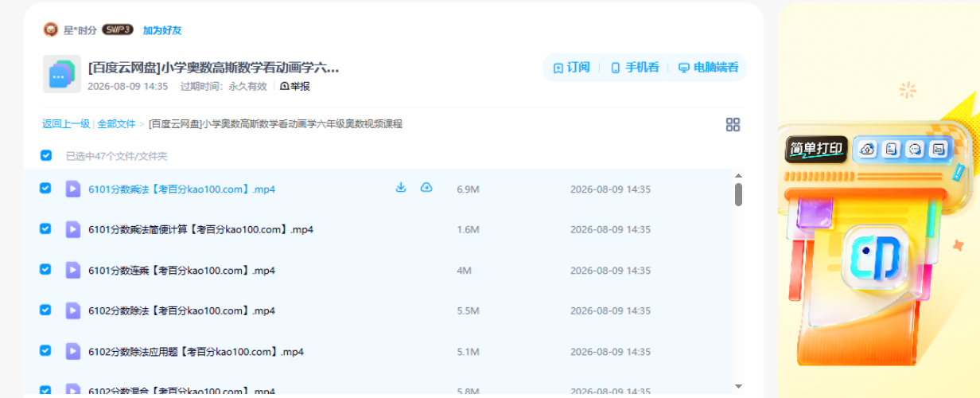Click the sharer's username 星*时分

click(80, 30)
